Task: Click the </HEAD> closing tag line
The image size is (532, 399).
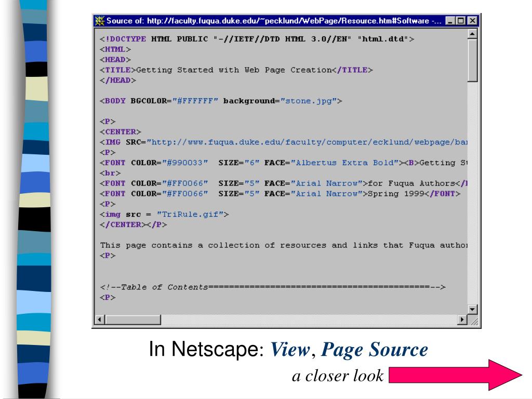Action: tap(118, 81)
